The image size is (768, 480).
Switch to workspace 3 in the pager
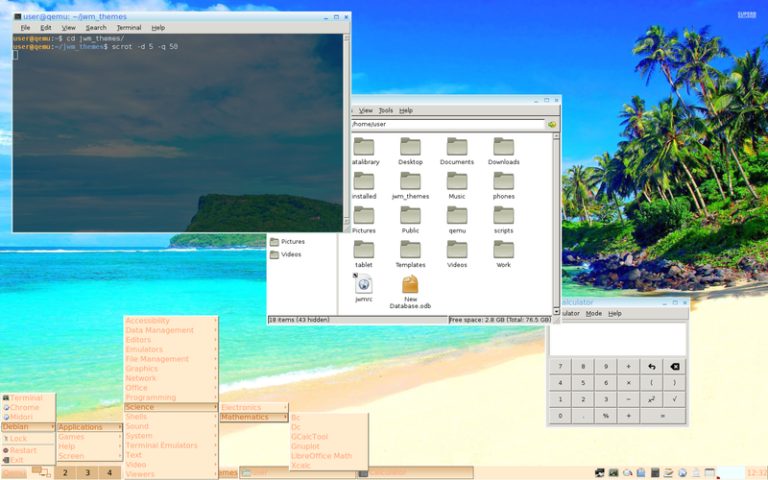[87, 473]
